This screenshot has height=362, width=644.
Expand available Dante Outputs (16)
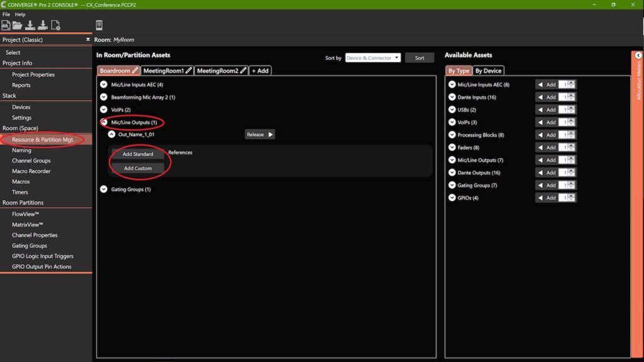452,173
